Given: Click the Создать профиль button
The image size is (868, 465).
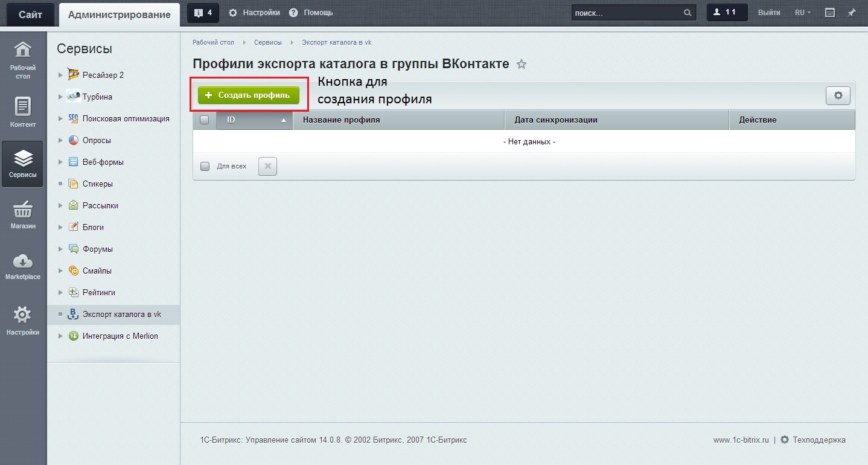Looking at the screenshot, I should click(248, 95).
